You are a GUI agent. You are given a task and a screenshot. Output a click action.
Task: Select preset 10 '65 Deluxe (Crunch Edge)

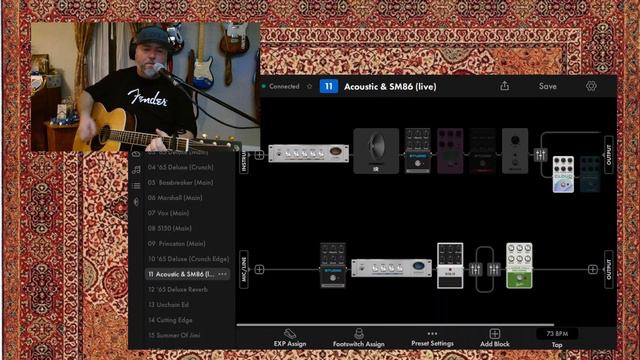point(188,259)
